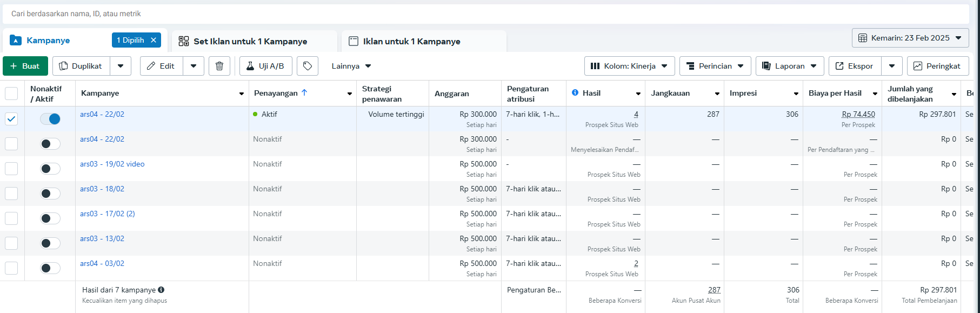Click the info icon beside Hasil
980x313 pixels.
(x=575, y=93)
